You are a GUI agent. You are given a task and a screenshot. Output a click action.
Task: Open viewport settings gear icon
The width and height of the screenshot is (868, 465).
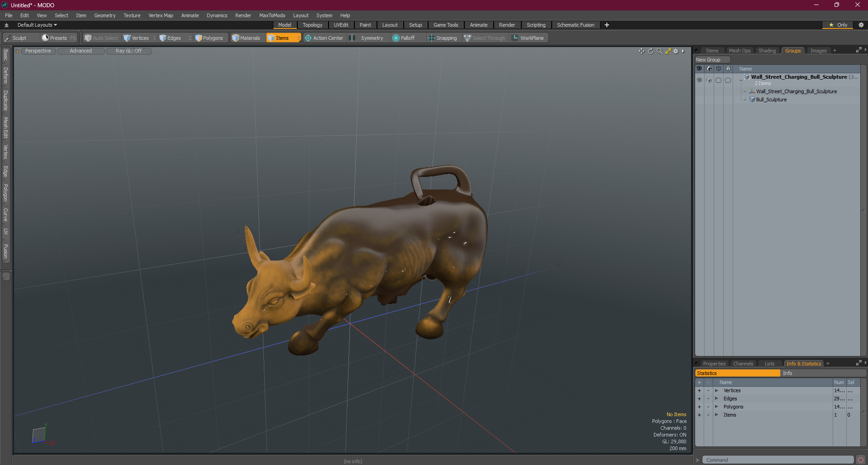pos(676,51)
